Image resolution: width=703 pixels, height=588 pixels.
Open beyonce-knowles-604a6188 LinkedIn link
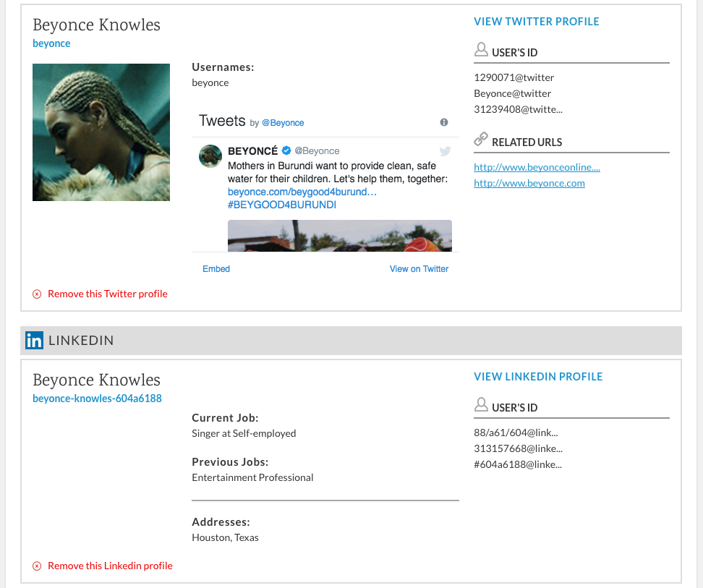[98, 399]
